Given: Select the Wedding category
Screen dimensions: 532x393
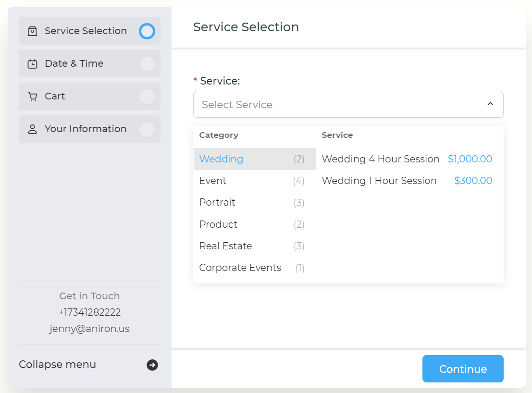Looking at the screenshot, I should click(254, 159).
